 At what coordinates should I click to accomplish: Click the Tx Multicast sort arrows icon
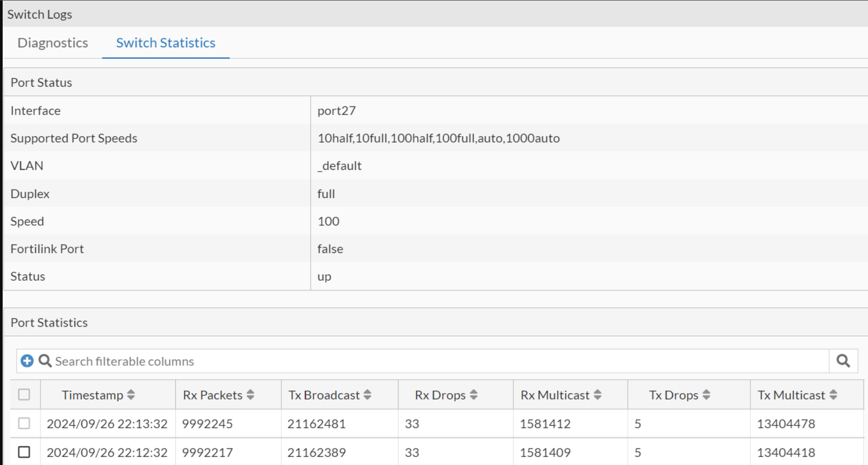pyautogui.click(x=833, y=395)
